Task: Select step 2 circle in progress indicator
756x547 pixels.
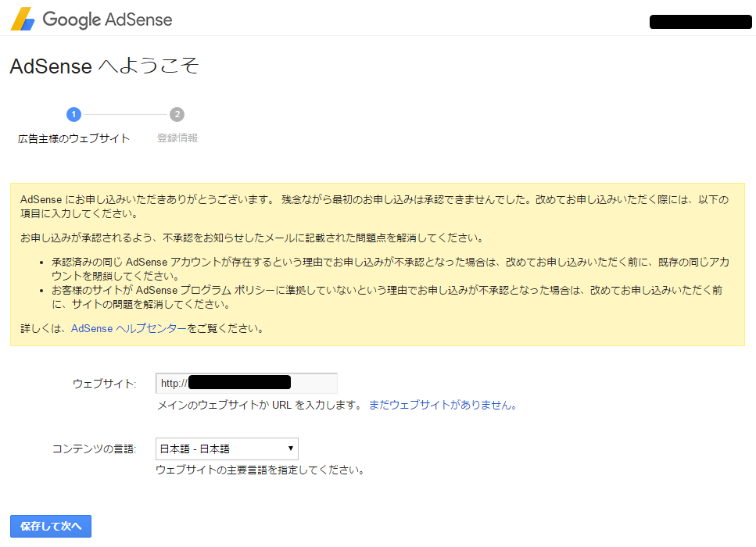Action: pos(177,114)
